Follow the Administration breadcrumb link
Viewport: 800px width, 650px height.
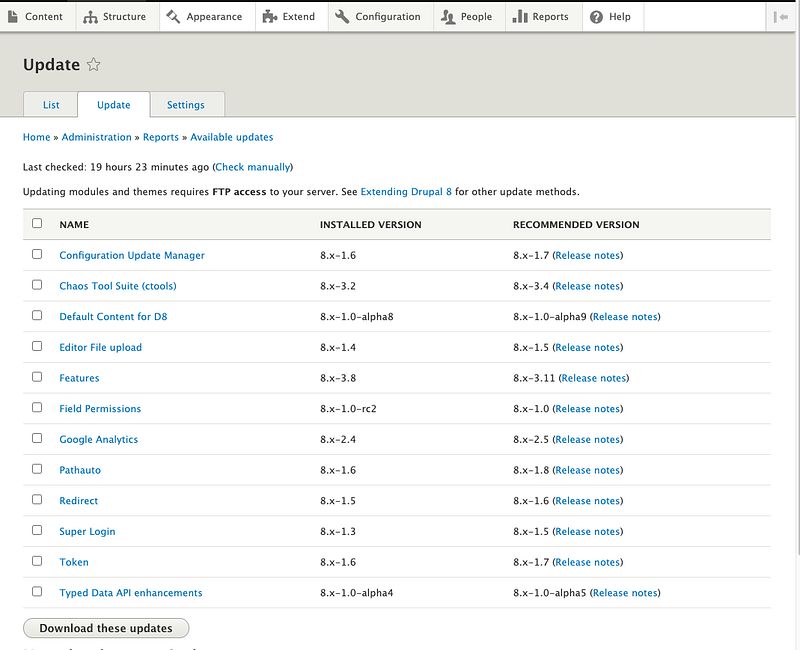click(96, 137)
